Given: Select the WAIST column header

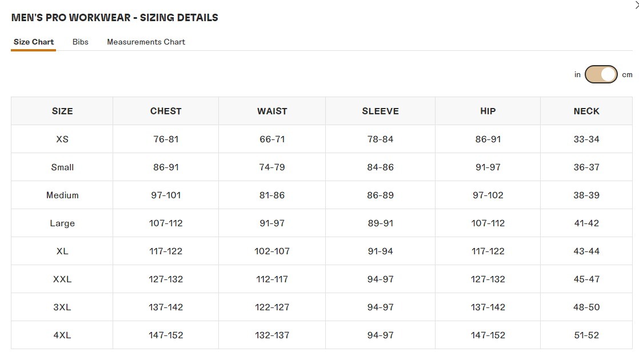Looking at the screenshot, I should pyautogui.click(x=272, y=111).
